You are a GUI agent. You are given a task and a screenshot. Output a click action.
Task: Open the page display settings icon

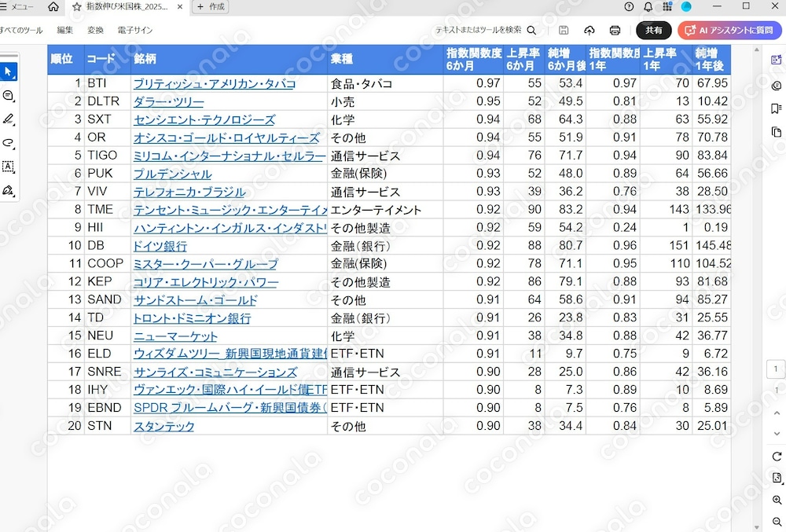coord(777,478)
